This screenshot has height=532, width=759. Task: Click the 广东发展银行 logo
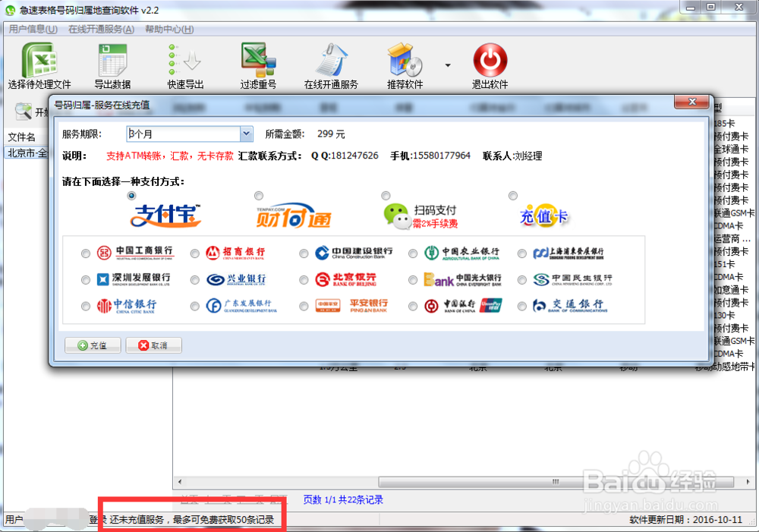(241, 305)
